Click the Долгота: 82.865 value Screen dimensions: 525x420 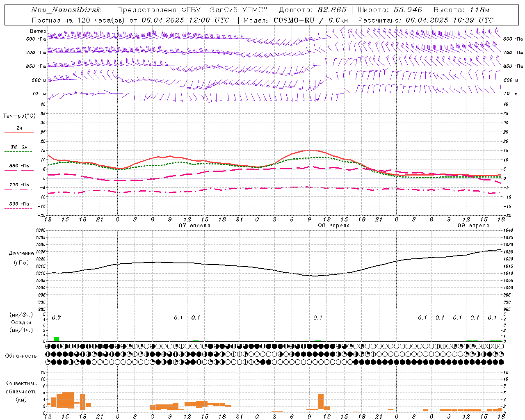point(313,10)
